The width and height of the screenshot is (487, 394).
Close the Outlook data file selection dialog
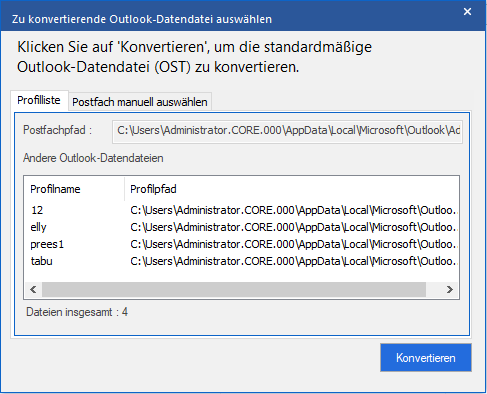(x=467, y=12)
